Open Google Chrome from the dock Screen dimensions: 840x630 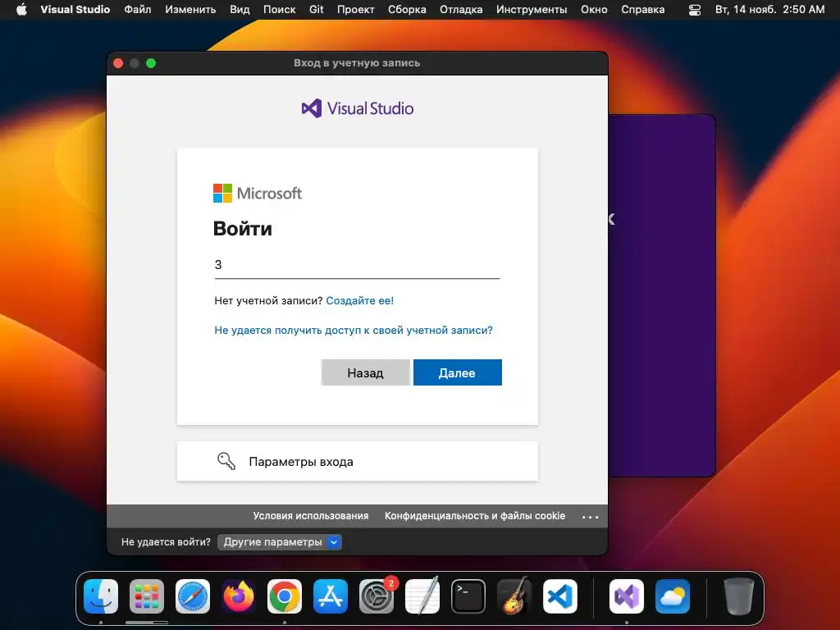pos(285,596)
